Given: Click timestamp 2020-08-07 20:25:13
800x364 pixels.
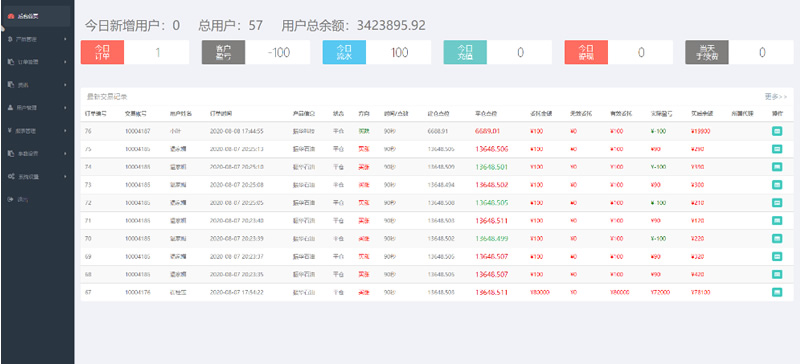Looking at the screenshot, I should (x=237, y=149).
